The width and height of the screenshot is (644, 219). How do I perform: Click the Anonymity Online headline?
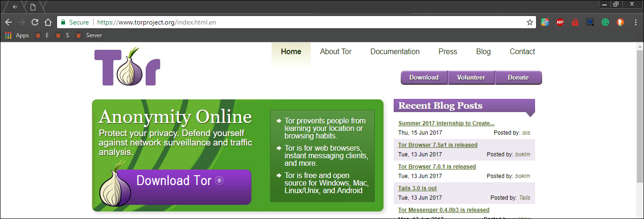175,117
